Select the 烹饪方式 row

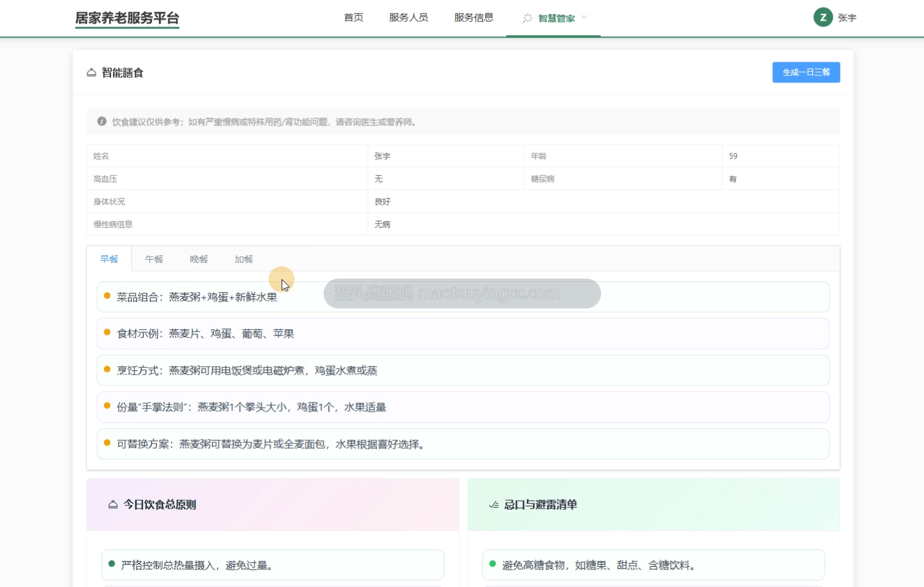[463, 370]
